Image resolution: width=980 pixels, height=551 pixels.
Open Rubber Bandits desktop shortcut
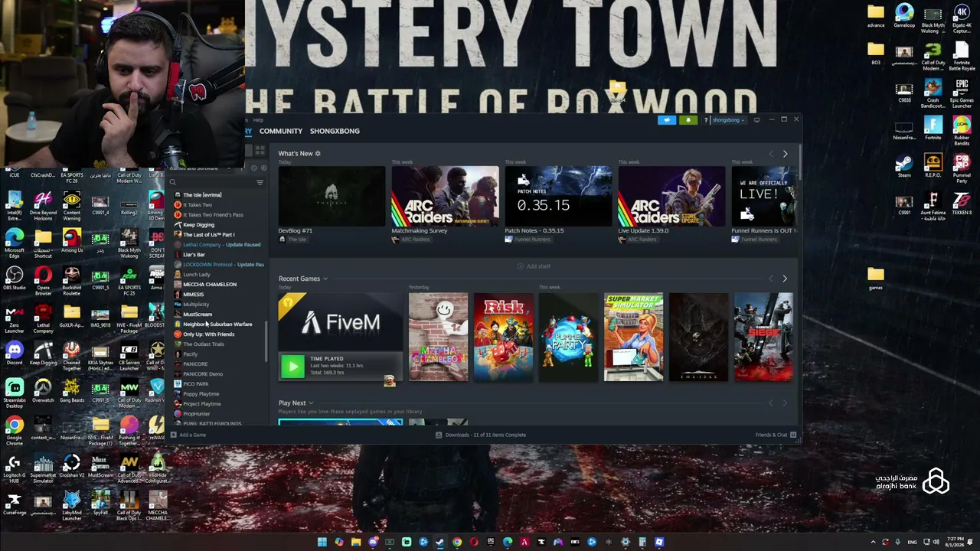tap(962, 129)
